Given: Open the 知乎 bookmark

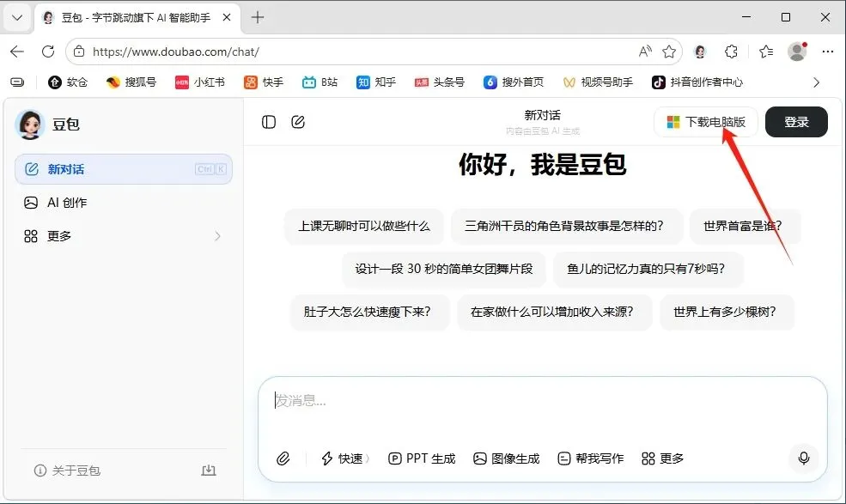Looking at the screenshot, I should 376,82.
